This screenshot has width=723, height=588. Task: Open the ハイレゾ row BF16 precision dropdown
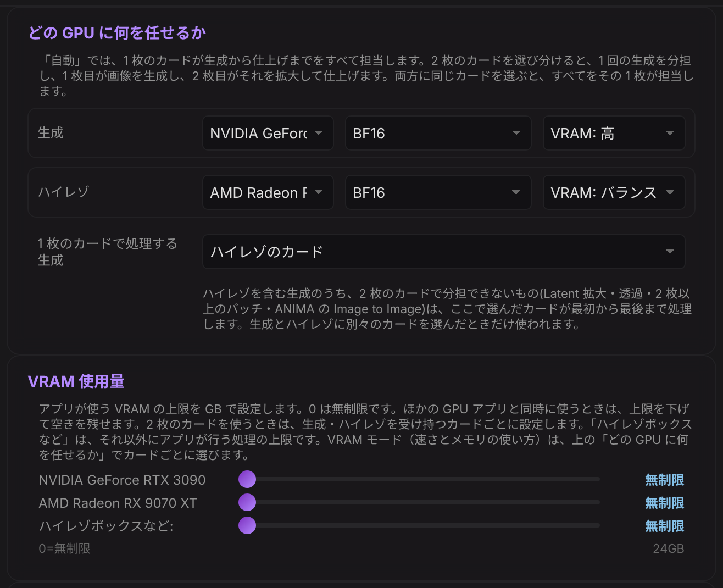point(438,192)
